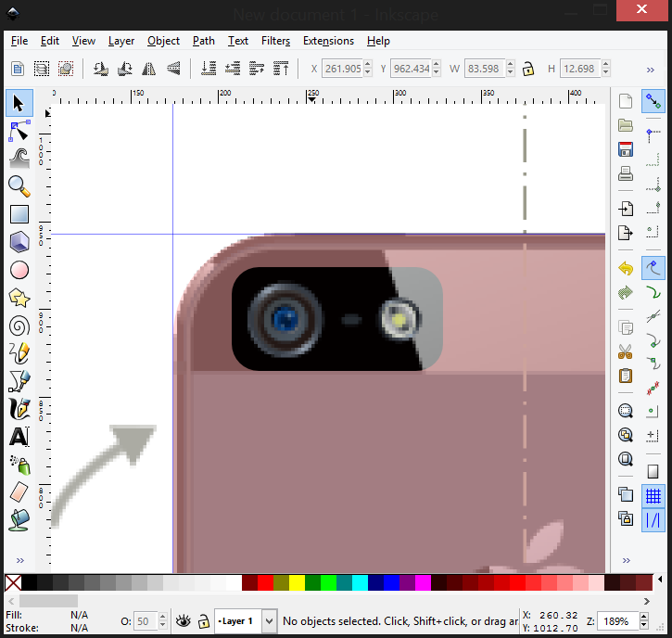Select the Eraser tool
Screen dimensions: 672x638
pyautogui.click(x=19, y=492)
